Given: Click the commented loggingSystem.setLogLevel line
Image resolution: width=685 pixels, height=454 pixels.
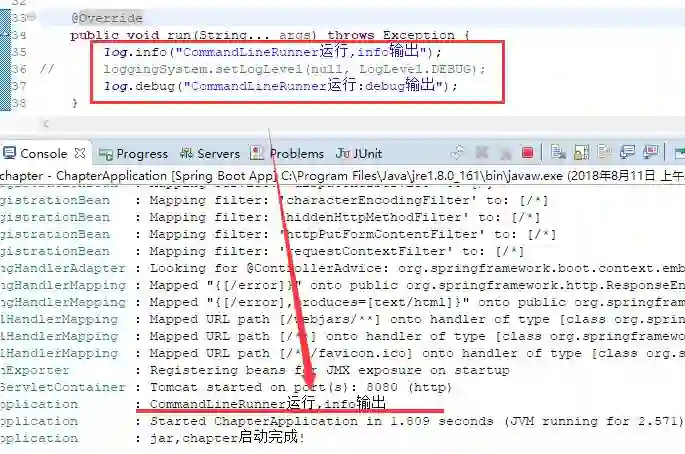Looking at the screenshot, I should click(294, 69).
